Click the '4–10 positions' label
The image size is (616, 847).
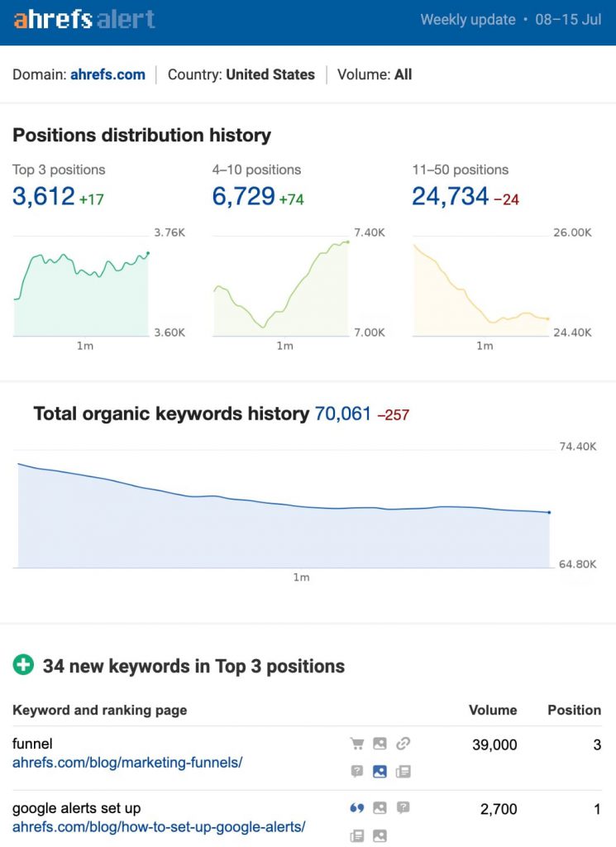coord(256,170)
